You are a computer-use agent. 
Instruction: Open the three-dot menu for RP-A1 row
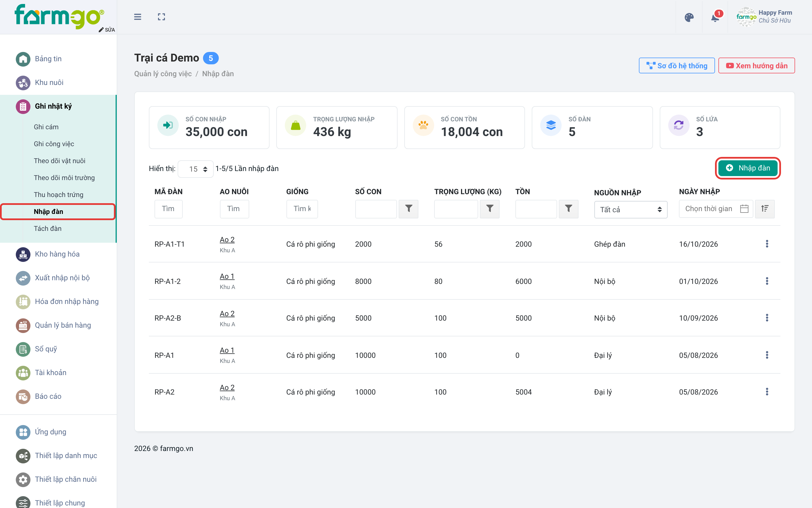[767, 355]
